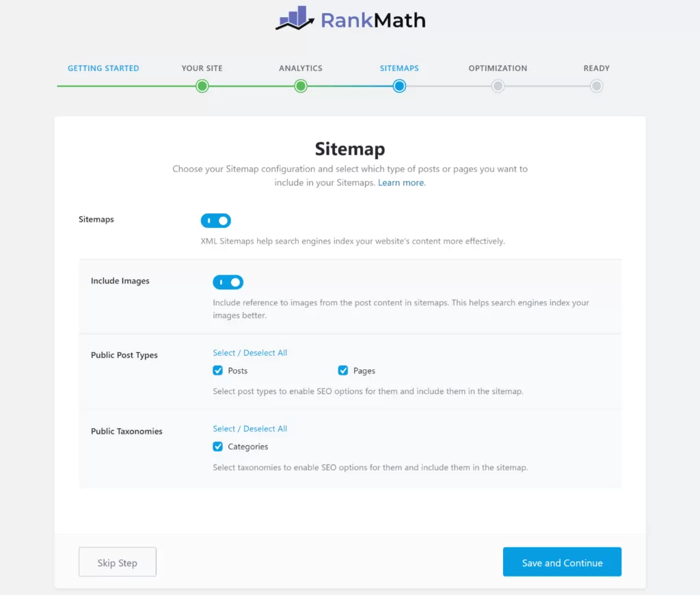Click the Public Taxonomies label

pos(126,432)
